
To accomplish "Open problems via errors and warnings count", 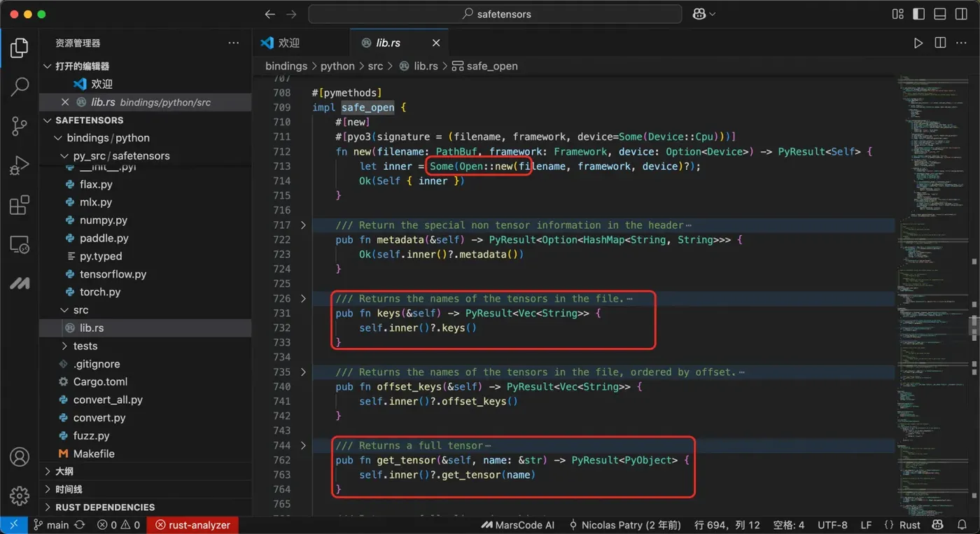I will pos(118,525).
